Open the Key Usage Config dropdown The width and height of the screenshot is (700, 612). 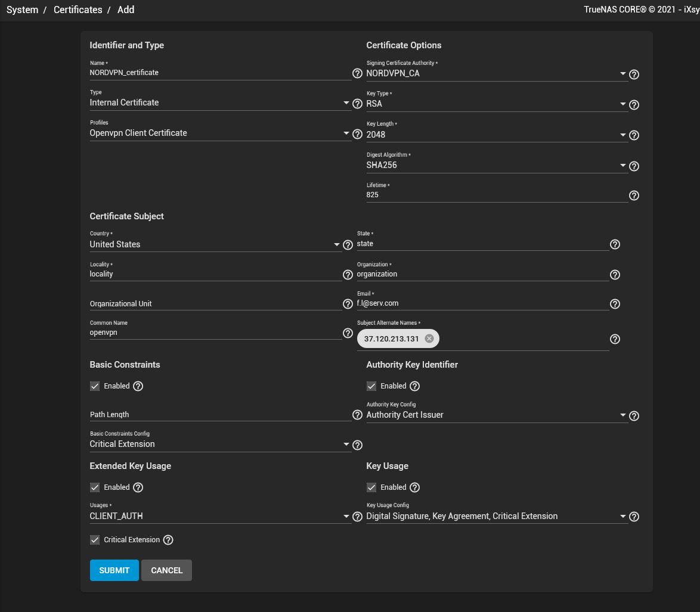(497, 516)
